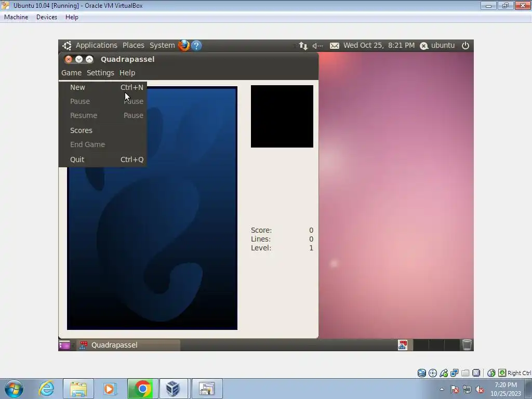Show hidden Windows tray icons
Screen dimensions: 532x399
pos(442,389)
